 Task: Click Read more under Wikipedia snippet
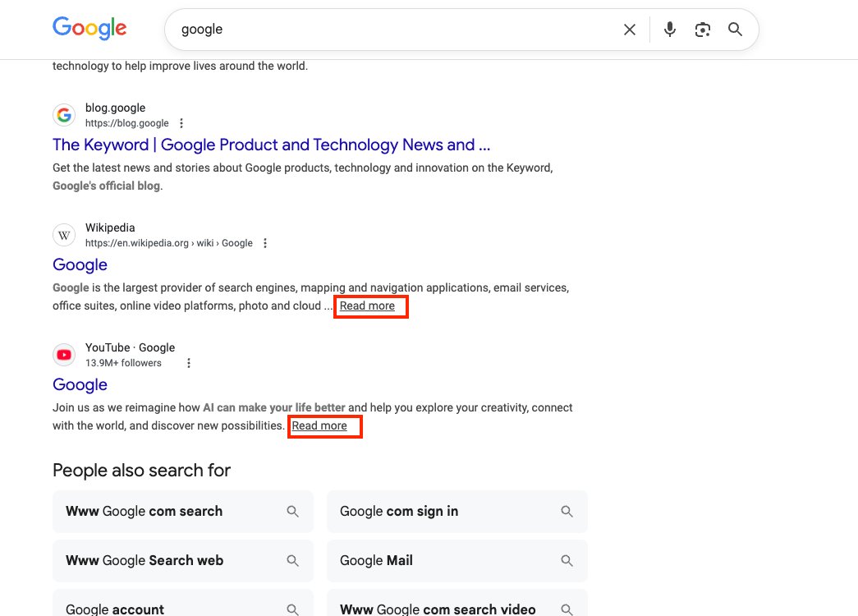point(367,306)
